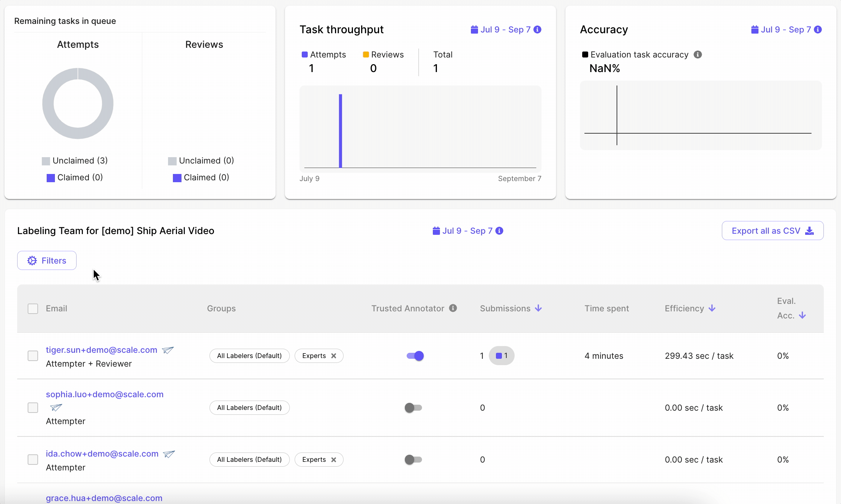Select checkbox for ida.chow row

[x=33, y=460]
